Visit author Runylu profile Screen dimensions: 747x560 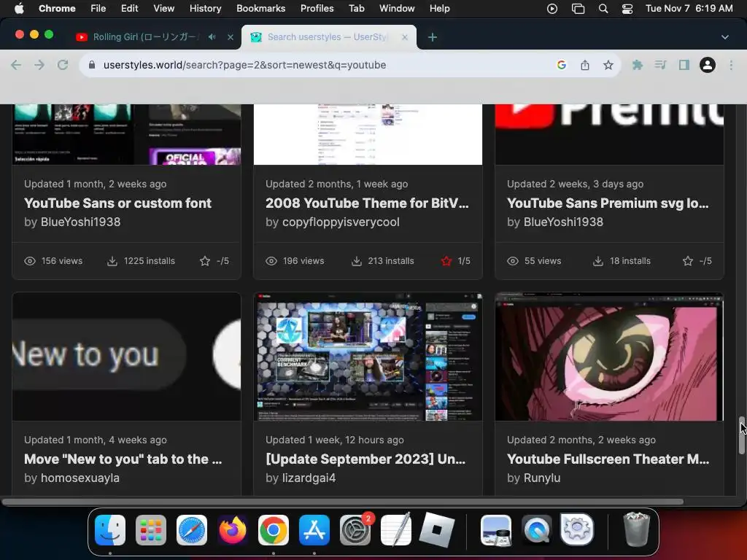[x=542, y=478]
